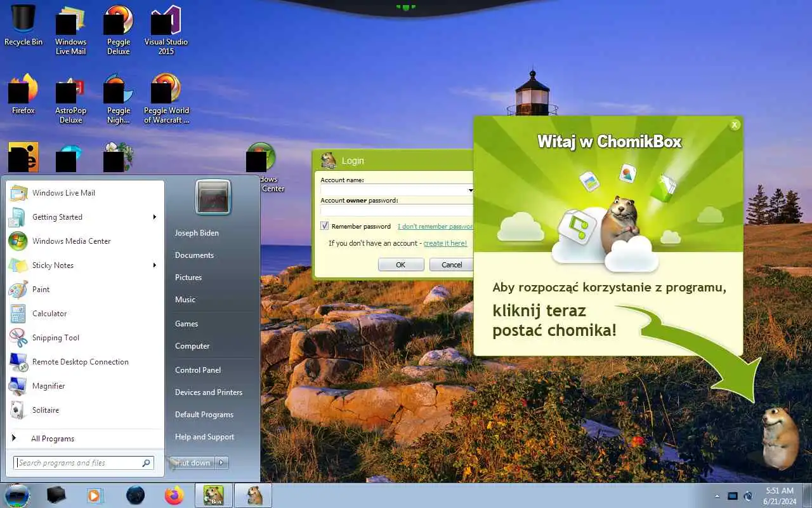Click the Shut down button
This screenshot has height=508, width=812.
coord(193,463)
